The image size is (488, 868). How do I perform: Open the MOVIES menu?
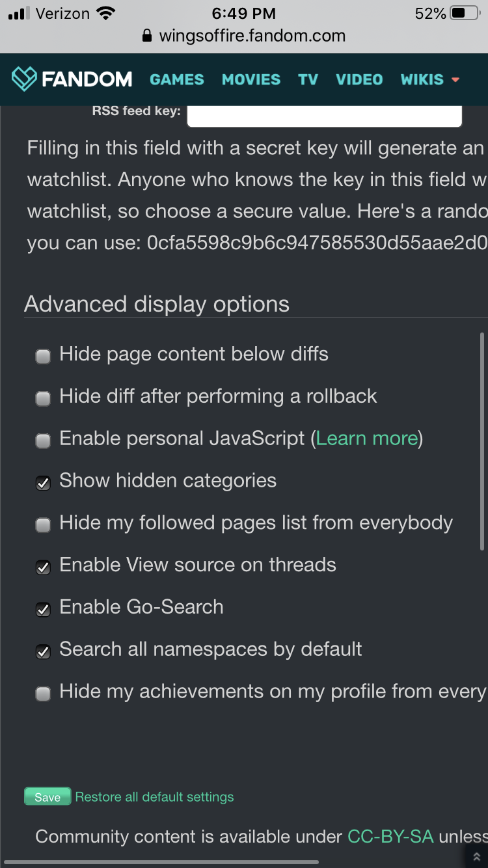click(251, 79)
